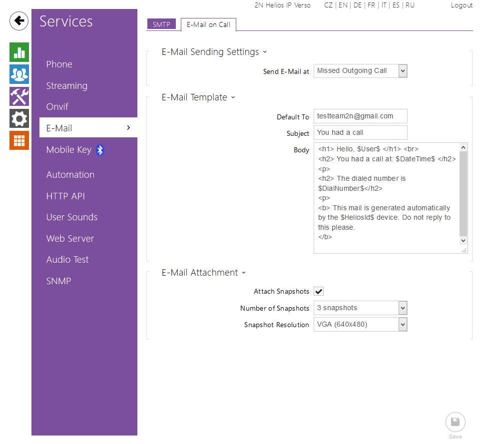Click the back arrow icon
Screen dimensions: 504x444
tap(19, 21)
